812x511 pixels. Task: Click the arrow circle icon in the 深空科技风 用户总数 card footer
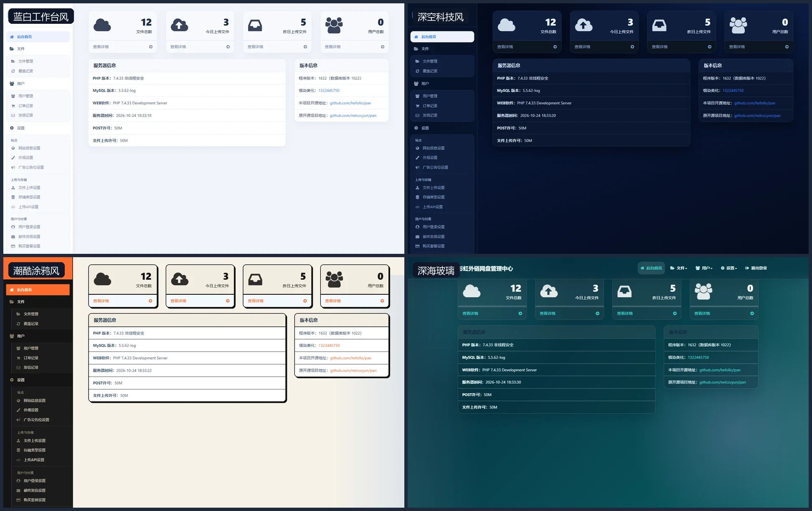[787, 47]
